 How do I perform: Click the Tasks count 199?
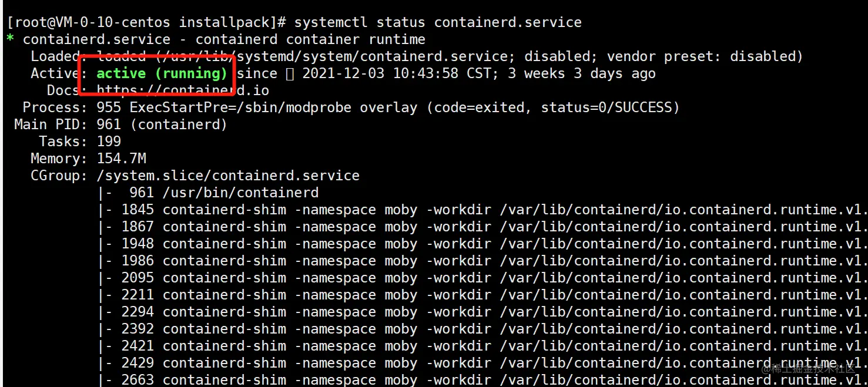point(109,142)
